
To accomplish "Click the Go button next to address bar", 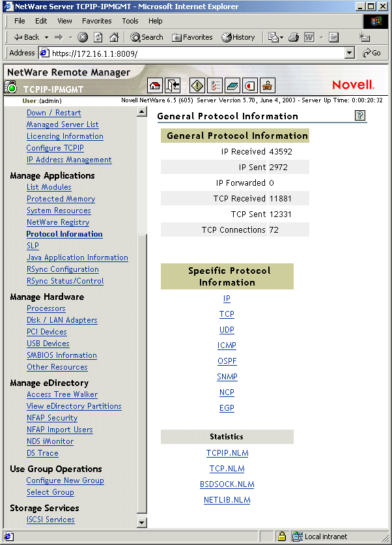I will click(x=372, y=53).
